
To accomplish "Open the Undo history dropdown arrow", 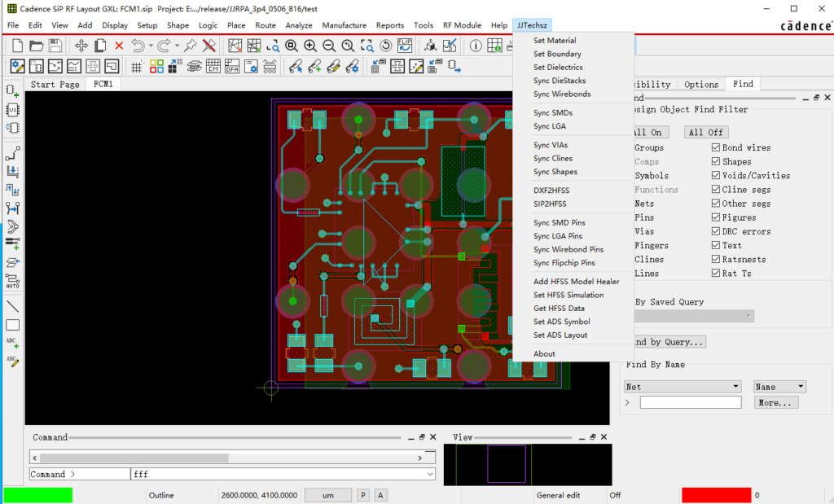I will 151,46.
